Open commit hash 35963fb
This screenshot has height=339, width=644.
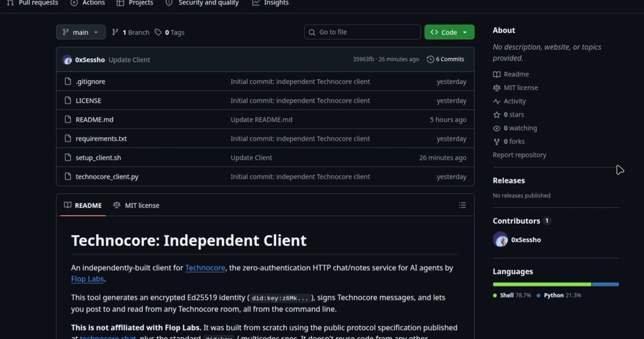(363, 60)
